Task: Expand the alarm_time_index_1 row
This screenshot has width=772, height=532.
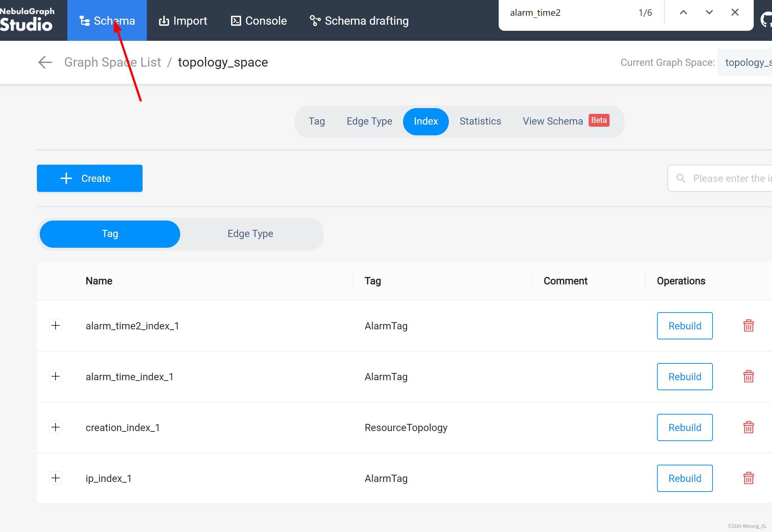Action: 55,376
